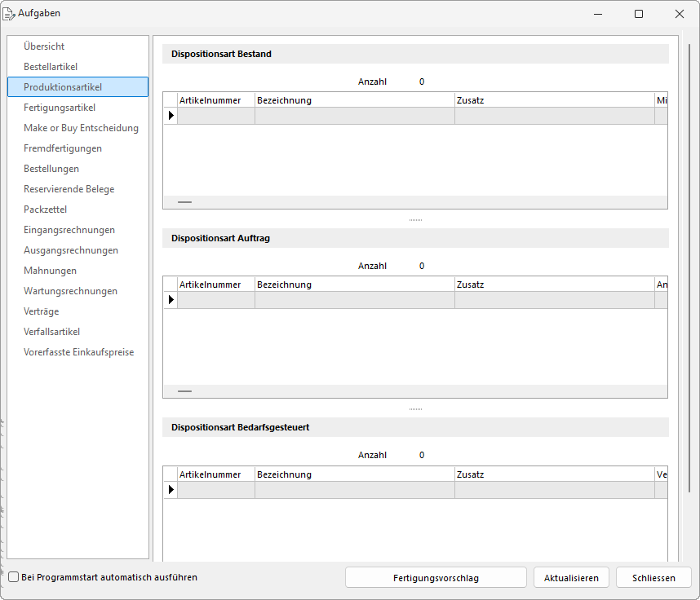Select the Produktionsartikel entry
Image resolution: width=700 pixels, height=600 pixels.
click(x=78, y=87)
